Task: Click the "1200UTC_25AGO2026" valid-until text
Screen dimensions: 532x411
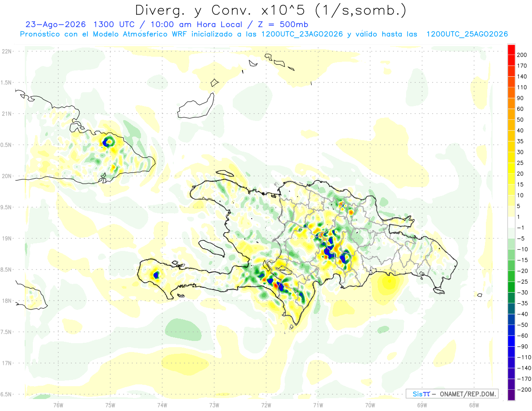Action: (x=467, y=34)
